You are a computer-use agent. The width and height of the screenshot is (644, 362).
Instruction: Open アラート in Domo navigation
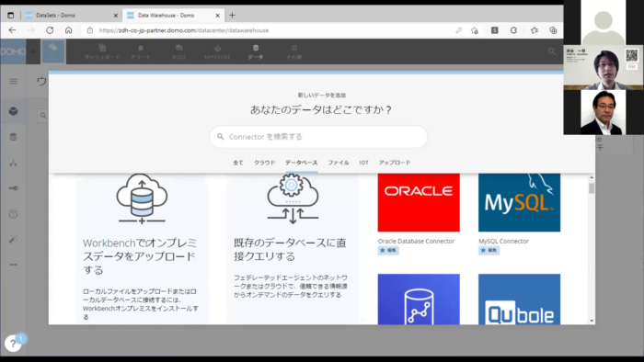pyautogui.click(x=141, y=52)
